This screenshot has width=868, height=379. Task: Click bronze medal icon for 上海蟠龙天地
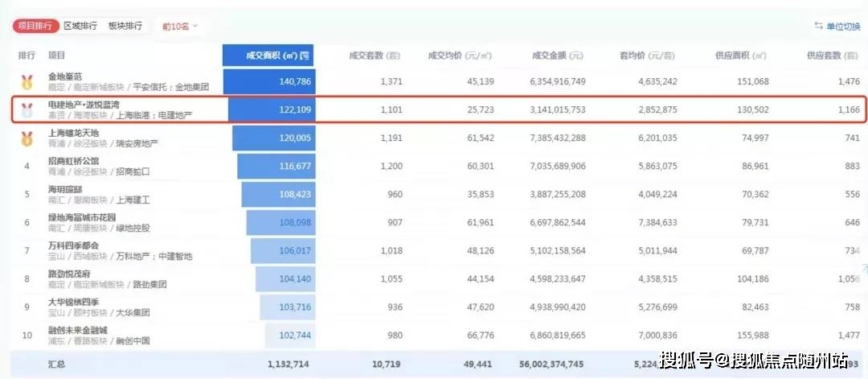(27, 138)
